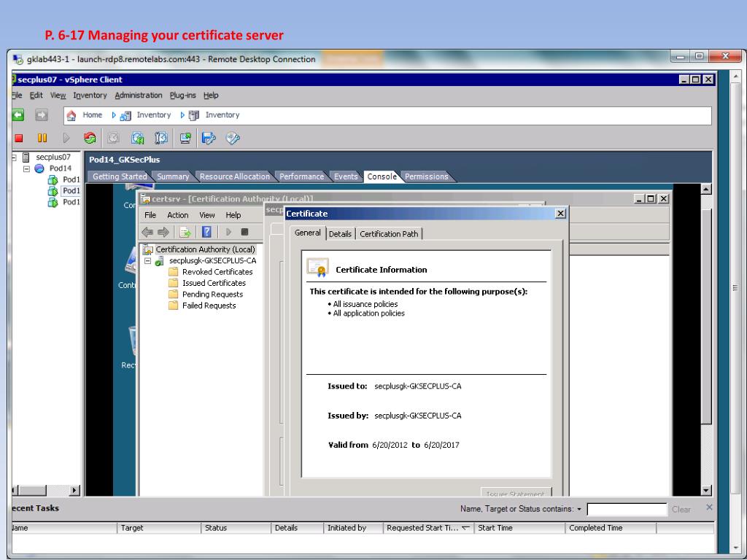
Task: Open the vSphere Administration menu
Action: coord(139,96)
